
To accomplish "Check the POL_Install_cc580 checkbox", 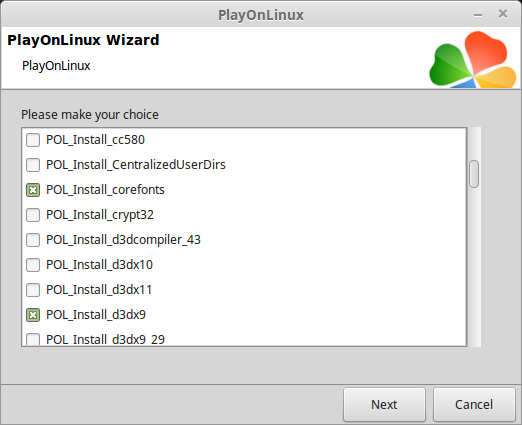I will coord(33,140).
